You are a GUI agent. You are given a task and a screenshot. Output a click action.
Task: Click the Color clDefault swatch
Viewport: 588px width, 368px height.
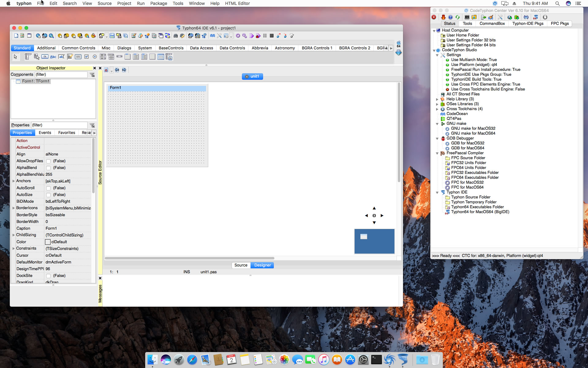pyautogui.click(x=48, y=242)
